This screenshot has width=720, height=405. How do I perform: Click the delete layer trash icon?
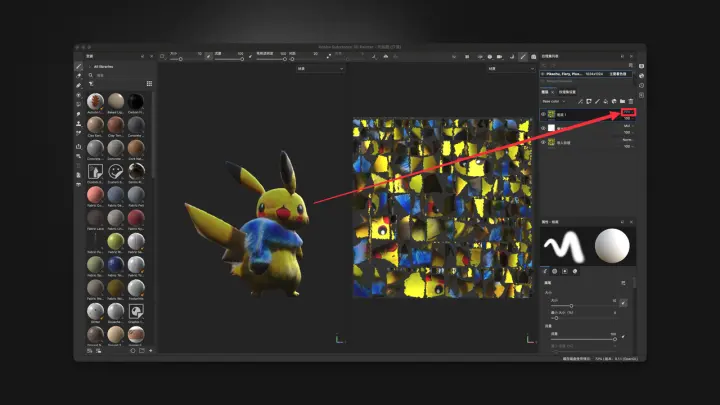(x=631, y=101)
